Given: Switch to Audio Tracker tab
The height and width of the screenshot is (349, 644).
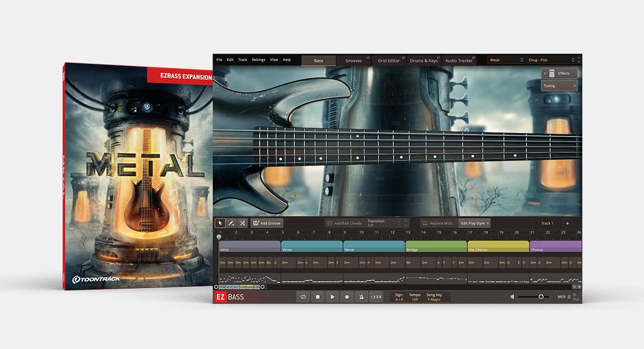Looking at the screenshot, I should (459, 61).
